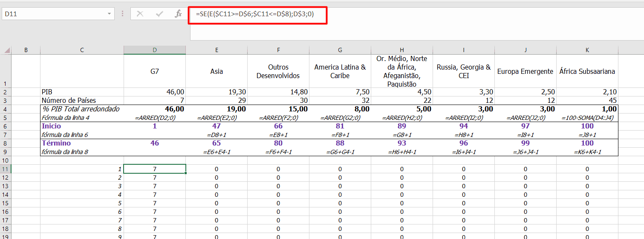Click Inicio value 94 in column I
Image resolution: width=644 pixels, height=239 pixels.
click(464, 126)
